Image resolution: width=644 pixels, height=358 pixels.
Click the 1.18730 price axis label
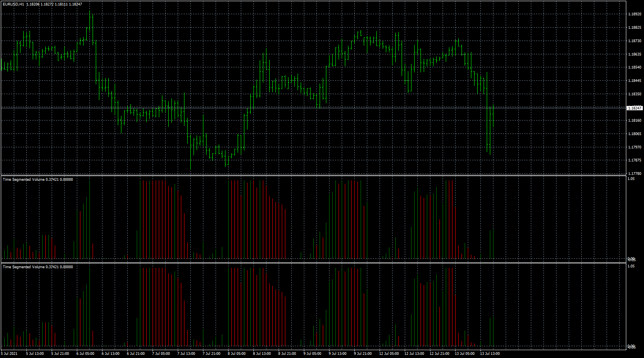tap(634, 41)
